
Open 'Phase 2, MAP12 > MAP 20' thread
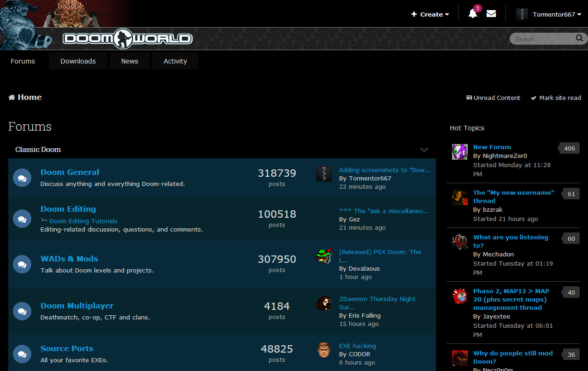(511, 299)
